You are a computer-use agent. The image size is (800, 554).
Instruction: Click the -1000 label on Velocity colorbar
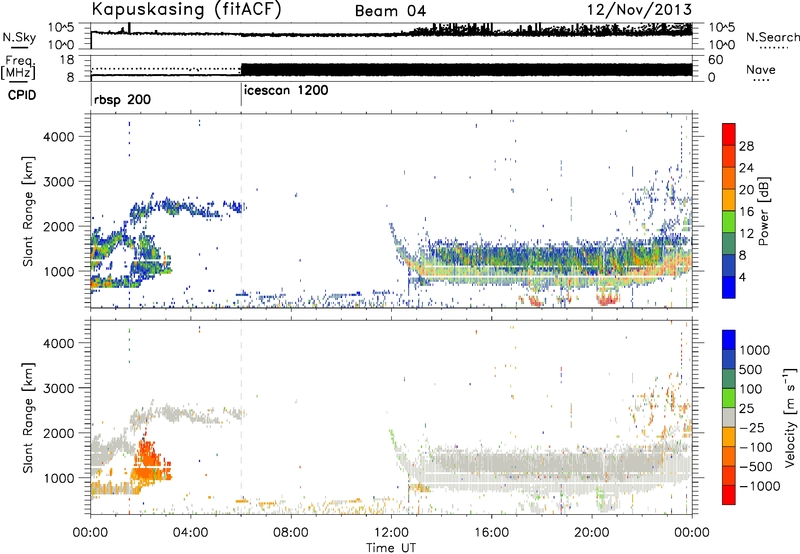point(760,486)
